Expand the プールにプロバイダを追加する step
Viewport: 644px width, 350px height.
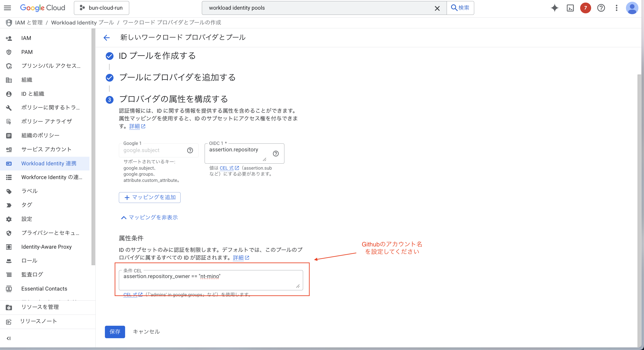[x=177, y=78]
